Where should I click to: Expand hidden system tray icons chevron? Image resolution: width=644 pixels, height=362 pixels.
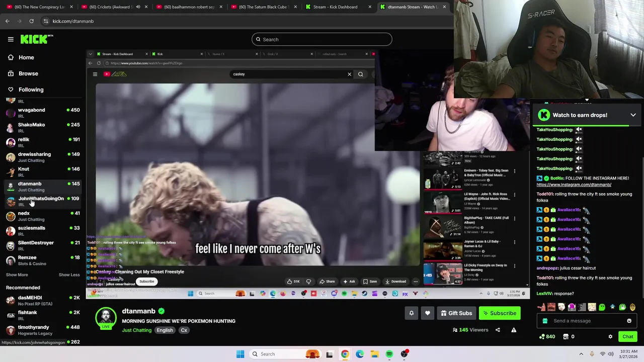click(581, 354)
